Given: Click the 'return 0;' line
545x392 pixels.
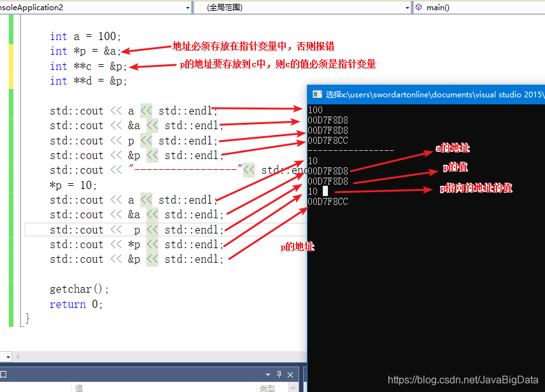Looking at the screenshot, I should 76,304.
